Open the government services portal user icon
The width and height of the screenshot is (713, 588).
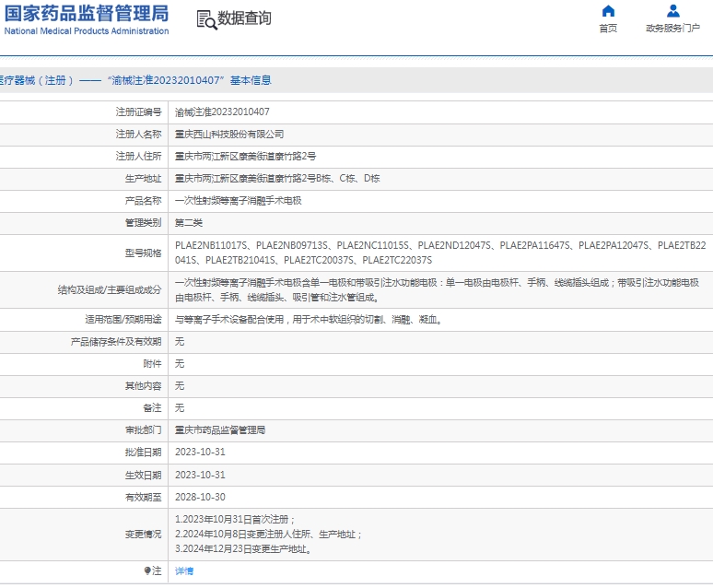(673, 10)
